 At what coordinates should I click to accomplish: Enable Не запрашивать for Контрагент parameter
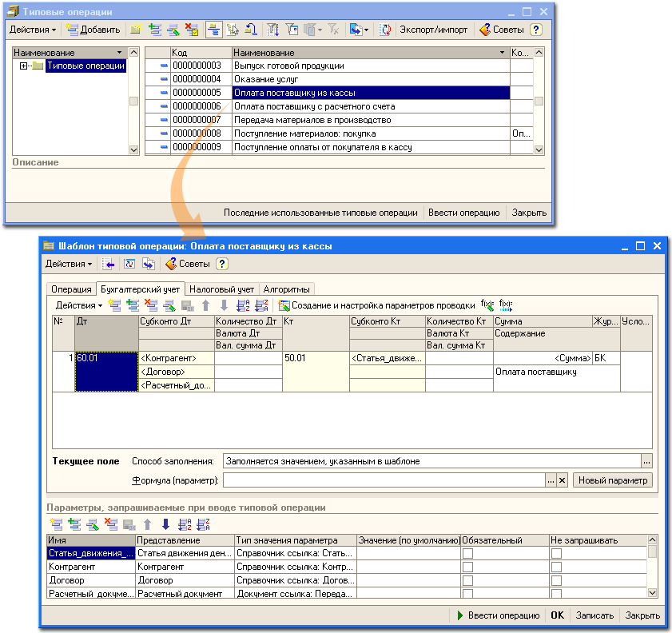tap(556, 567)
